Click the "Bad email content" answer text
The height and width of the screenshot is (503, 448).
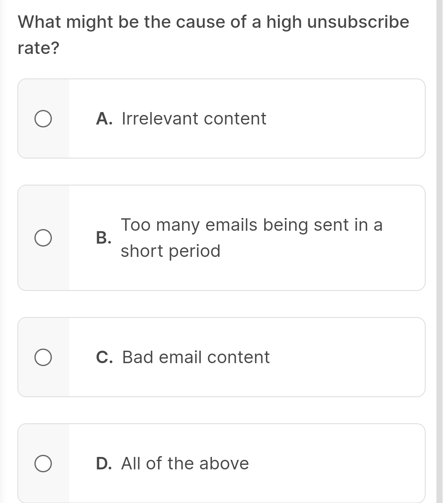(196, 357)
